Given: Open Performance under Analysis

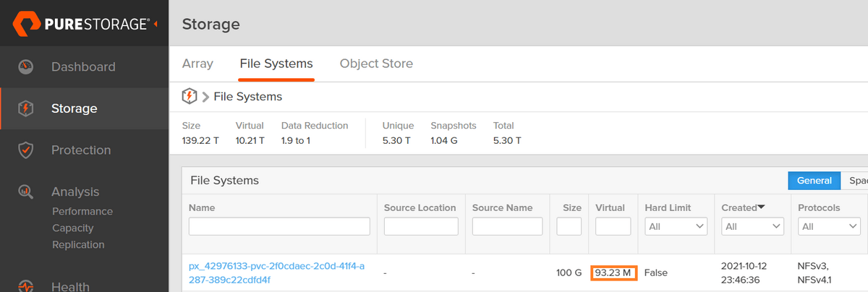Looking at the screenshot, I should tap(82, 211).
